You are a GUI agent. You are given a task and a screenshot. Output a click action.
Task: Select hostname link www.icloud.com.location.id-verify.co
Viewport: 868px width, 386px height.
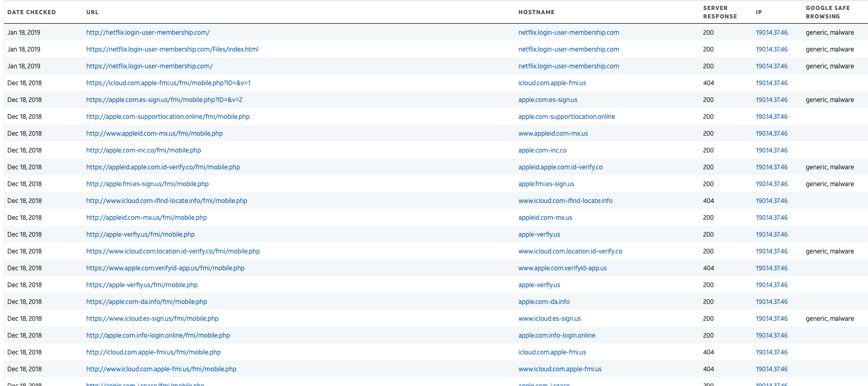pyautogui.click(x=570, y=251)
